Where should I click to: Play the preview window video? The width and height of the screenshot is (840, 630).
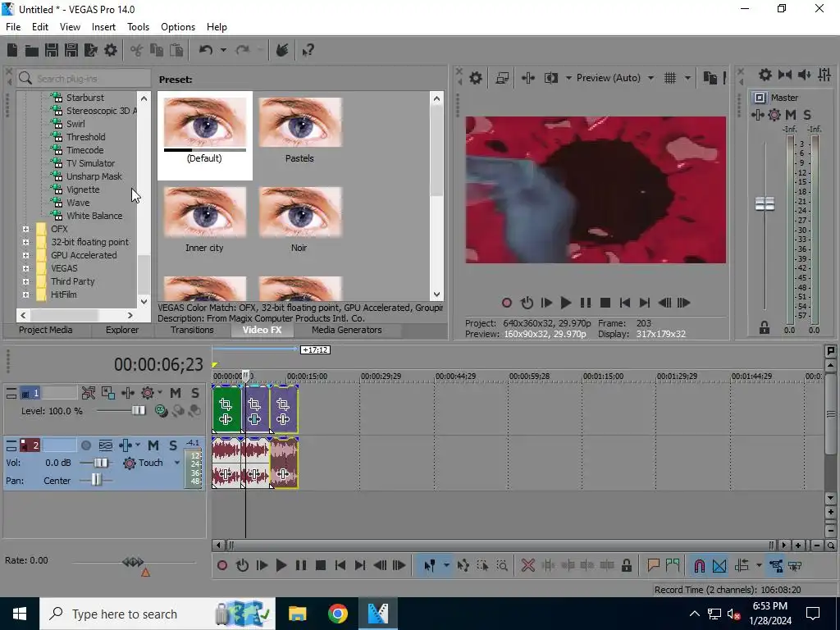click(x=565, y=304)
